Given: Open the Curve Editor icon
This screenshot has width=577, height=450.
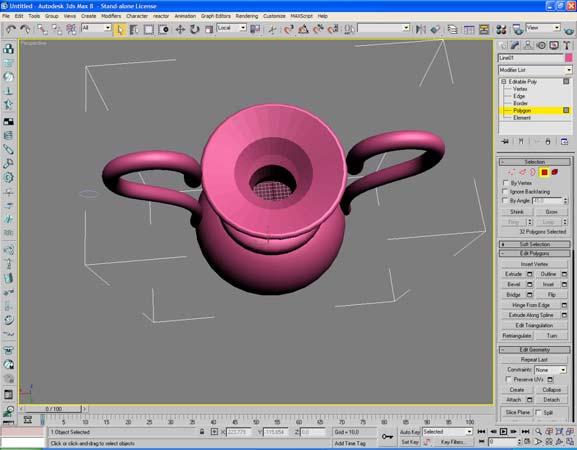Looking at the screenshot, I should click(x=469, y=29).
